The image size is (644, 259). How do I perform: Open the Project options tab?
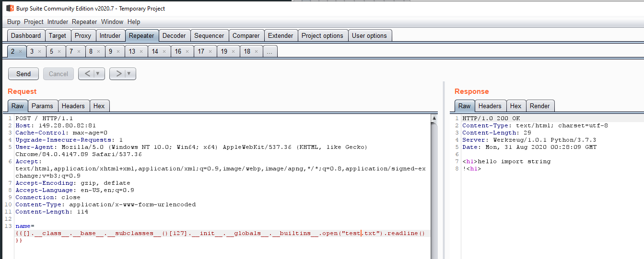(322, 35)
